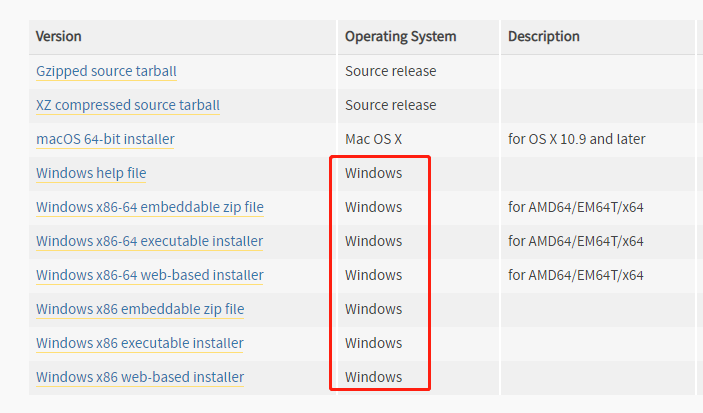The height and width of the screenshot is (413, 703).
Task: Select Source release cell in XZ tarball row
Action: 391,105
